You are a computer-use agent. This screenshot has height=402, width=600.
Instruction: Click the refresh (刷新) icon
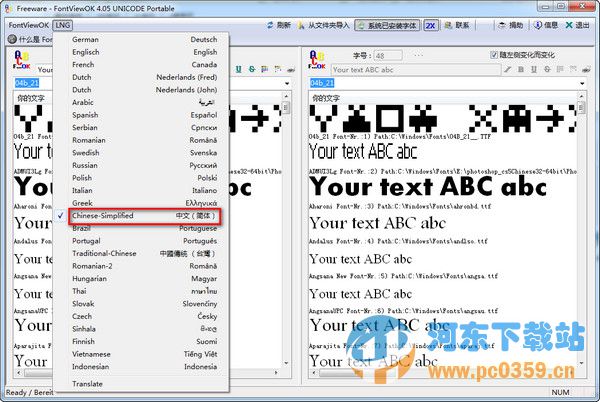click(271, 25)
